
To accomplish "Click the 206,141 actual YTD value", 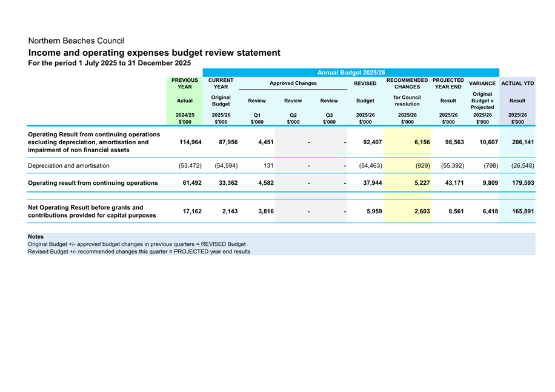I will click(x=522, y=142).
